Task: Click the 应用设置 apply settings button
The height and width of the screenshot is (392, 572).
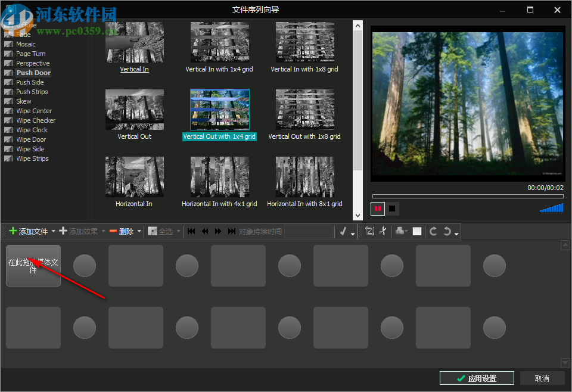Action: 477,378
